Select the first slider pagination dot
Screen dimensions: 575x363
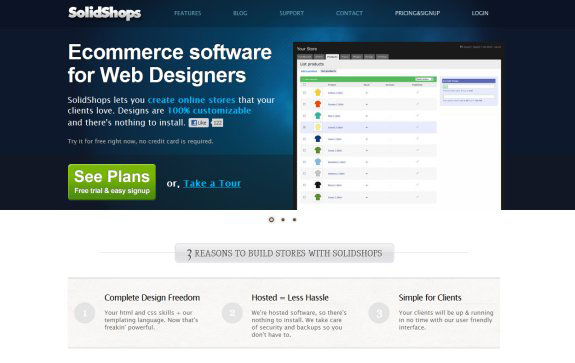coord(271,220)
